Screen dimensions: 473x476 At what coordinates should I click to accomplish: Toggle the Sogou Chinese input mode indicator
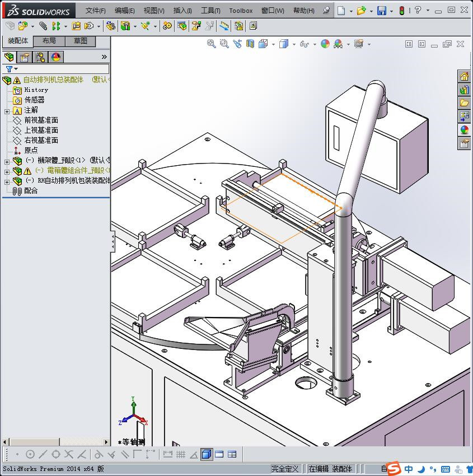pos(409,469)
